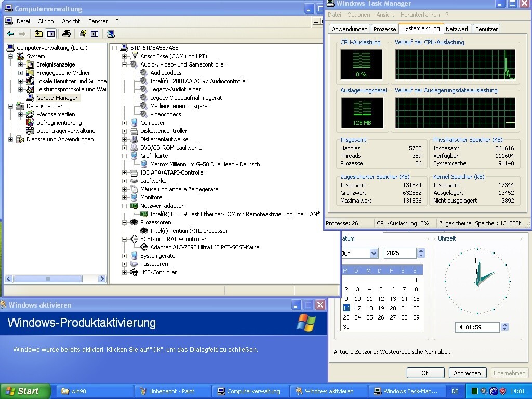The height and width of the screenshot is (399, 532).
Task: Click the Ereignisanzeige icon in the tree
Action: [31, 64]
